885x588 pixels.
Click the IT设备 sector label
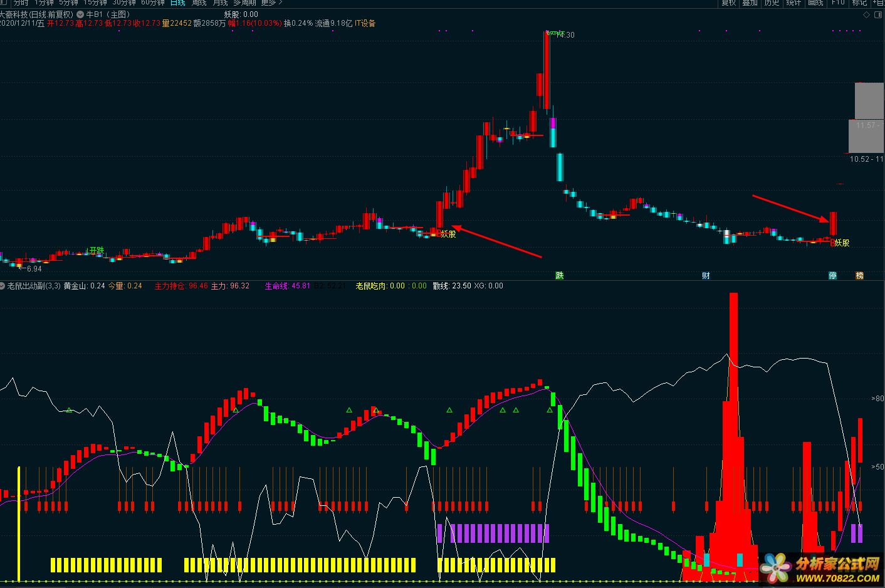click(x=365, y=23)
